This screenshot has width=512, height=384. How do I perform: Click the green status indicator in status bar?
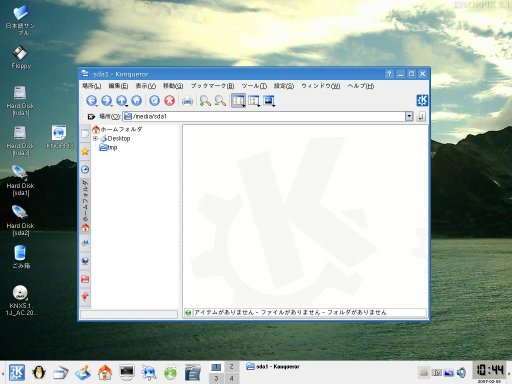pyautogui.click(x=188, y=313)
